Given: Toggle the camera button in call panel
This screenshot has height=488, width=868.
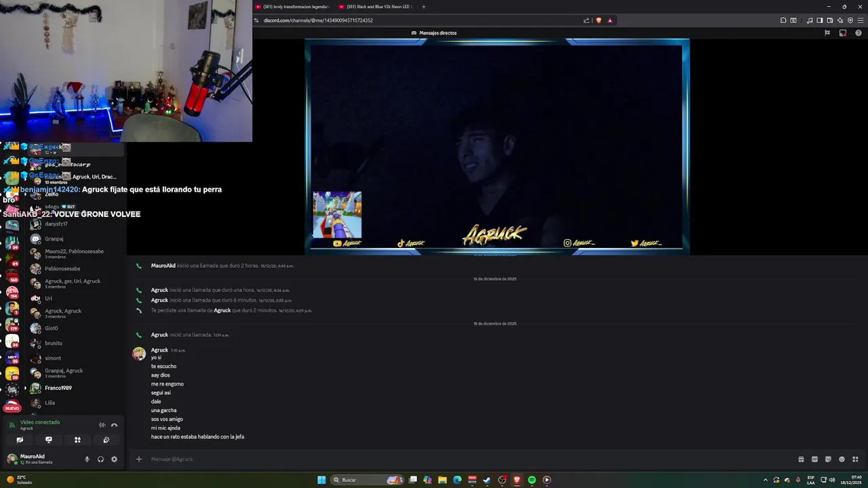Looking at the screenshot, I should point(20,440).
